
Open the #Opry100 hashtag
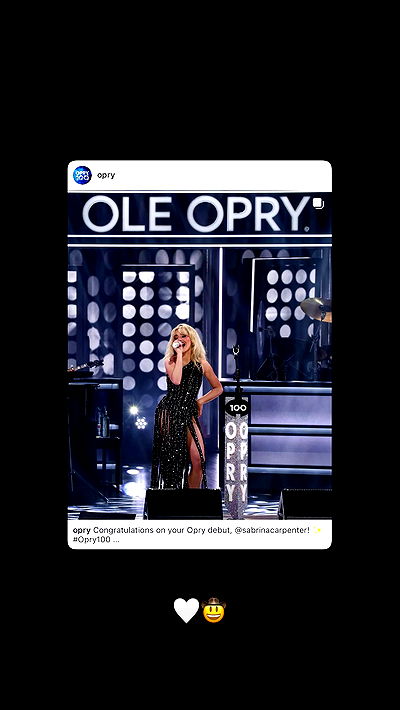tap(91, 540)
